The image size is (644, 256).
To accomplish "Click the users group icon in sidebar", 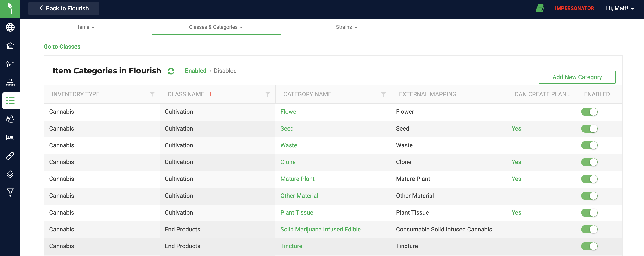I will (10, 119).
